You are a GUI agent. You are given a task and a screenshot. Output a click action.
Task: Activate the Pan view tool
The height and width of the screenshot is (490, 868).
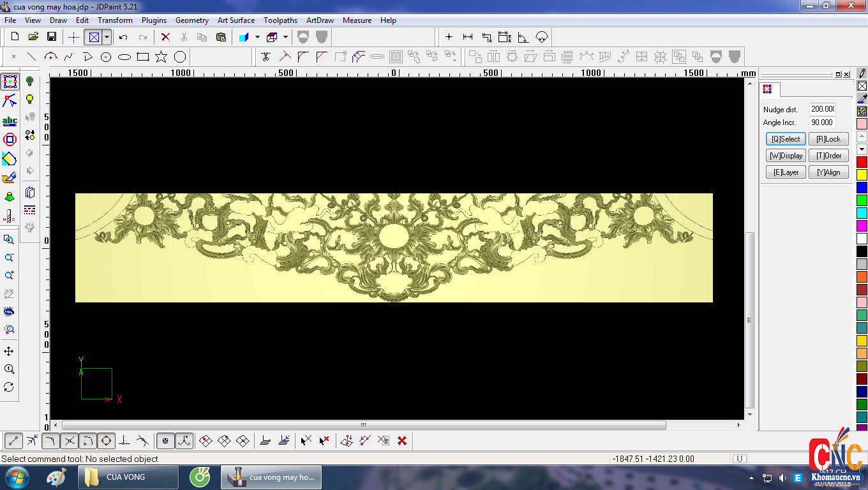pos(9,352)
